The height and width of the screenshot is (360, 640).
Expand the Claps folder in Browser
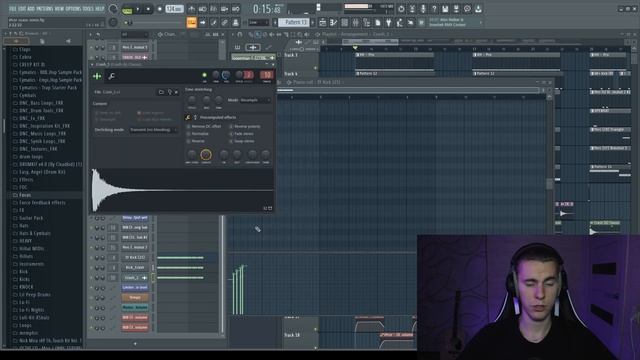click(25, 49)
